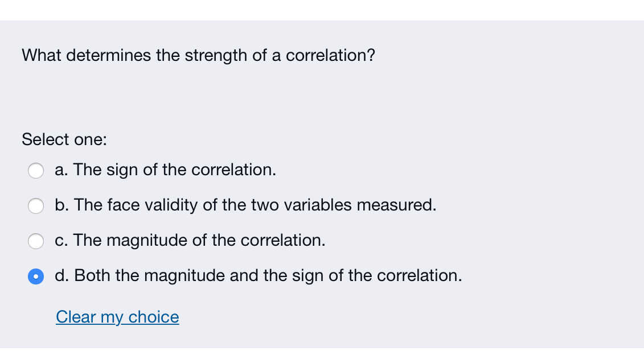Click the Select one label
This screenshot has width=644, height=355.
64,139
